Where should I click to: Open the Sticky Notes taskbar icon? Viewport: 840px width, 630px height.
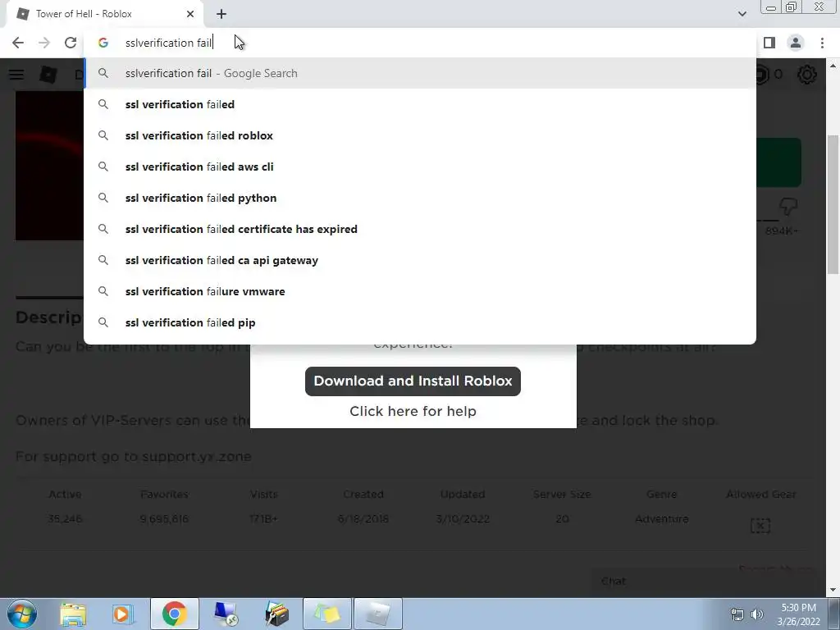pyautogui.click(x=327, y=614)
